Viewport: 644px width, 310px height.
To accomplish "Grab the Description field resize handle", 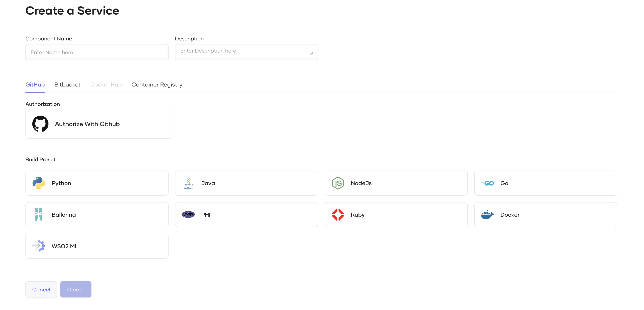I will coord(312,53).
